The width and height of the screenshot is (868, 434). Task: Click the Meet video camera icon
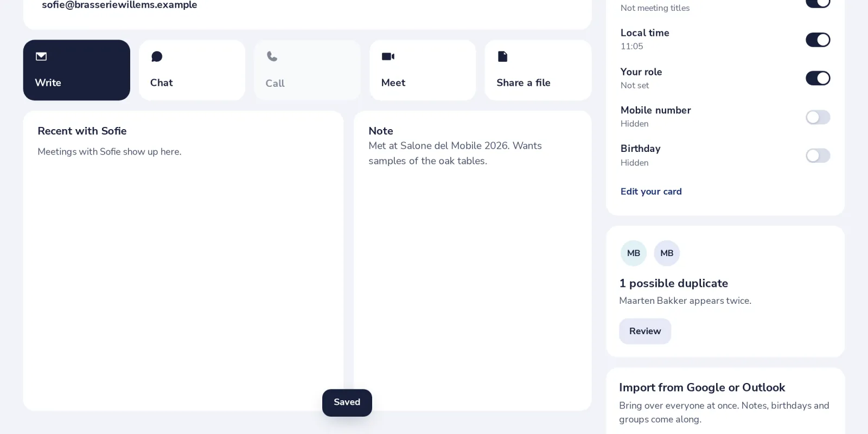388,56
